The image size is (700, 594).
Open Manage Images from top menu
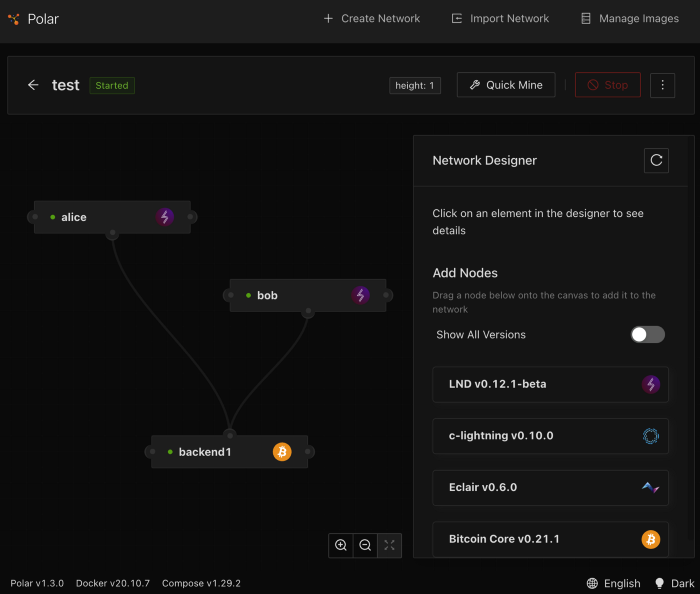[x=629, y=19]
